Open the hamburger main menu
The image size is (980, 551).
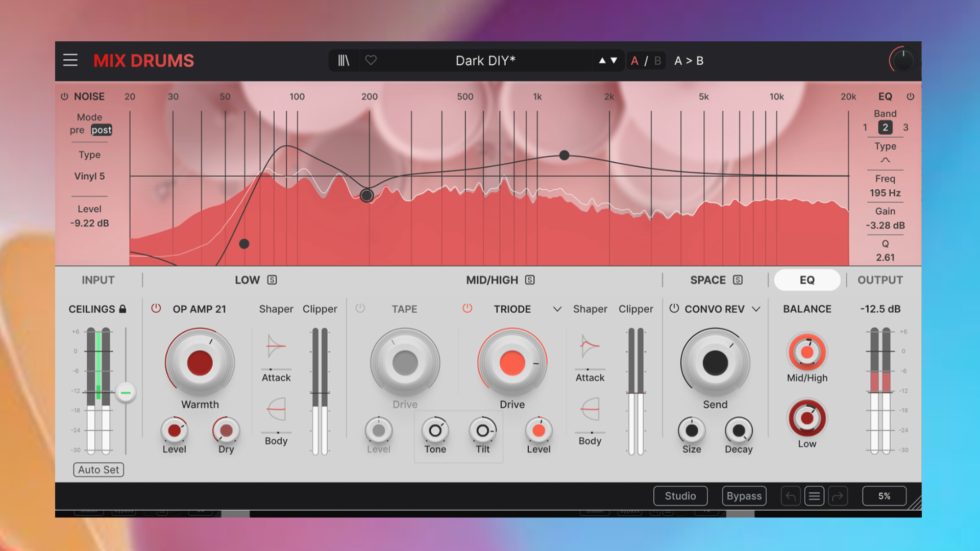(70, 60)
